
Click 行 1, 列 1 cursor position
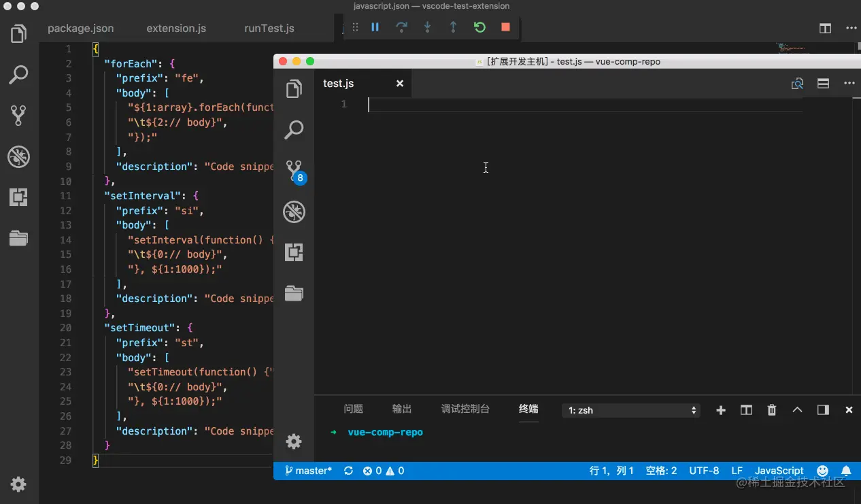pyautogui.click(x=611, y=471)
